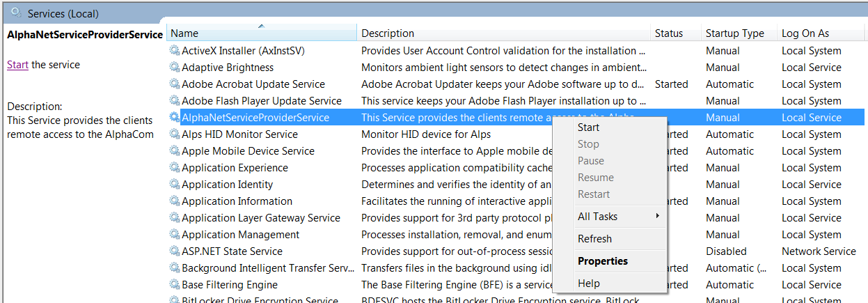Click the Description column header
Screen dimensions: 868x303
(388, 33)
